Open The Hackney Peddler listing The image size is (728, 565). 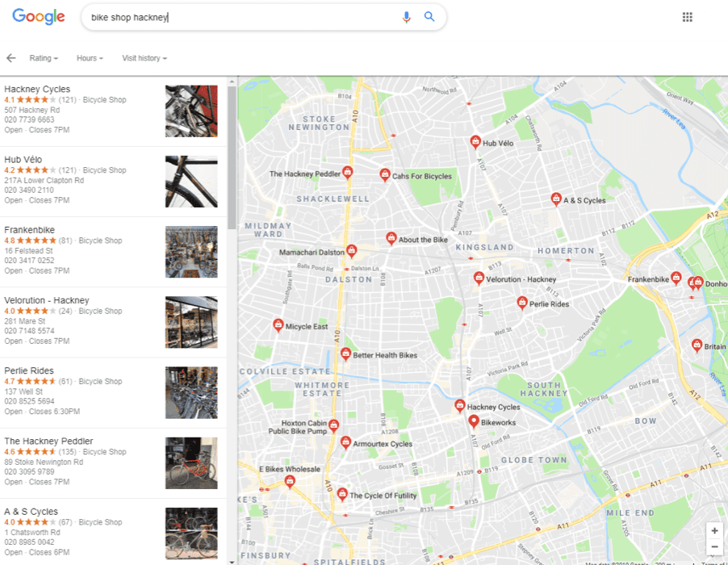click(x=113, y=463)
